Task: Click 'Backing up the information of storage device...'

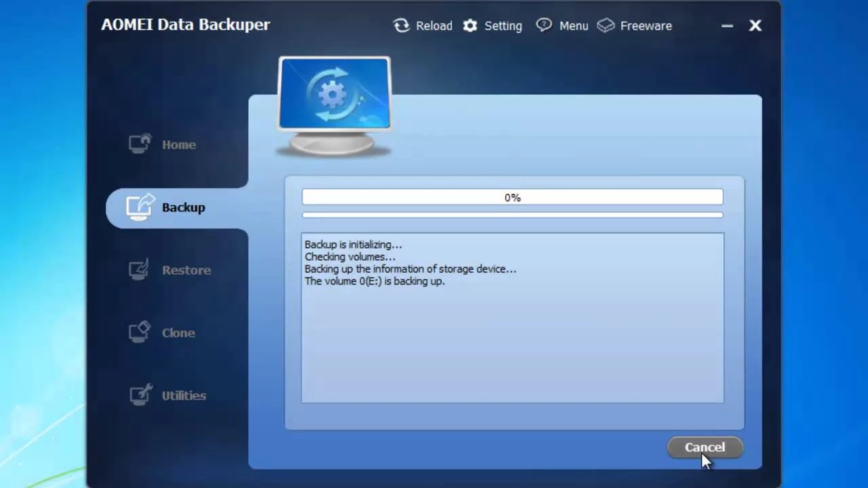Action: (x=410, y=269)
